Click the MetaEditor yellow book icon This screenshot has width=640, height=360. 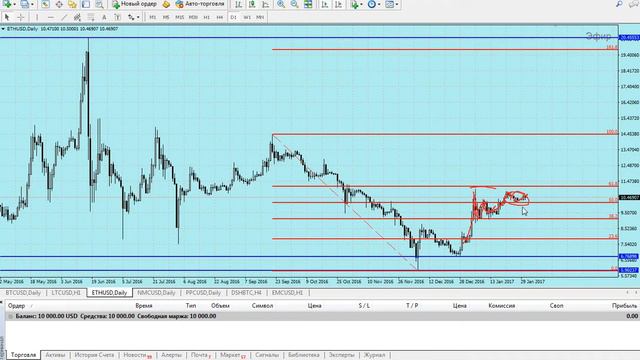coord(166,4)
